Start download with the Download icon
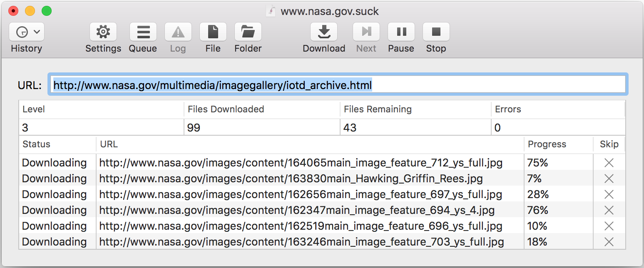644x268 pixels. [x=324, y=32]
